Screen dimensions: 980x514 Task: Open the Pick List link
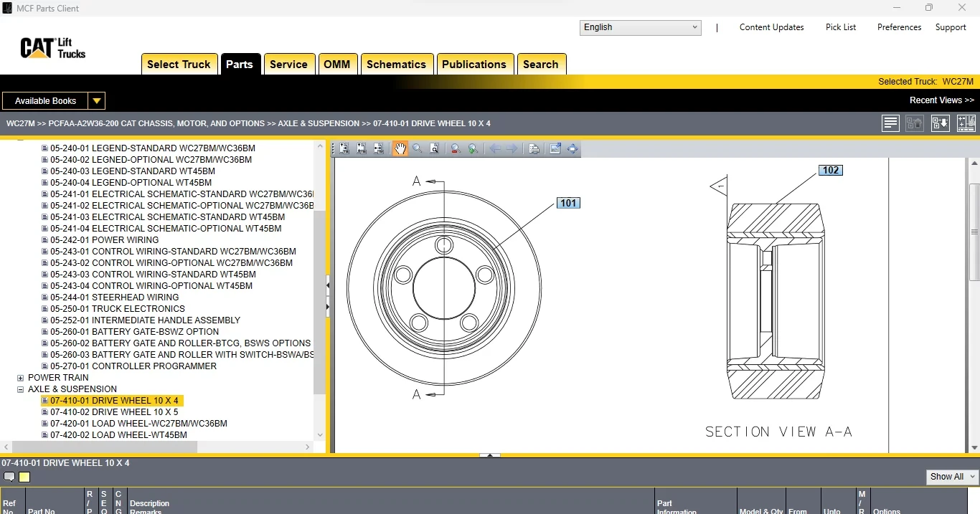[840, 27]
